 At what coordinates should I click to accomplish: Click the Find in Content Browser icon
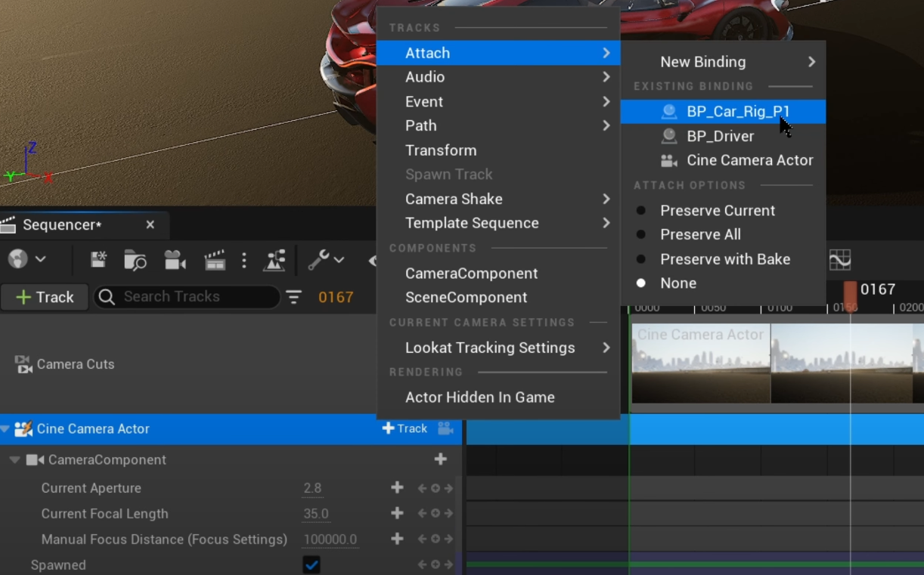pos(135,260)
